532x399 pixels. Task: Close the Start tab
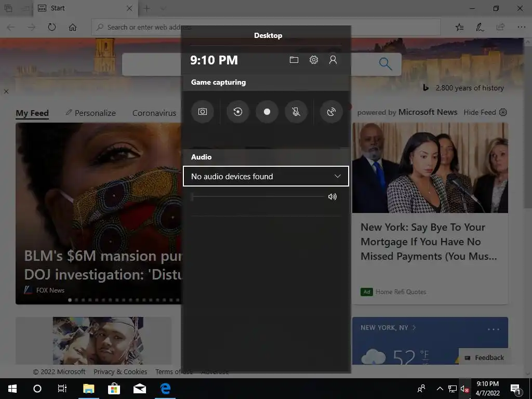[129, 8]
